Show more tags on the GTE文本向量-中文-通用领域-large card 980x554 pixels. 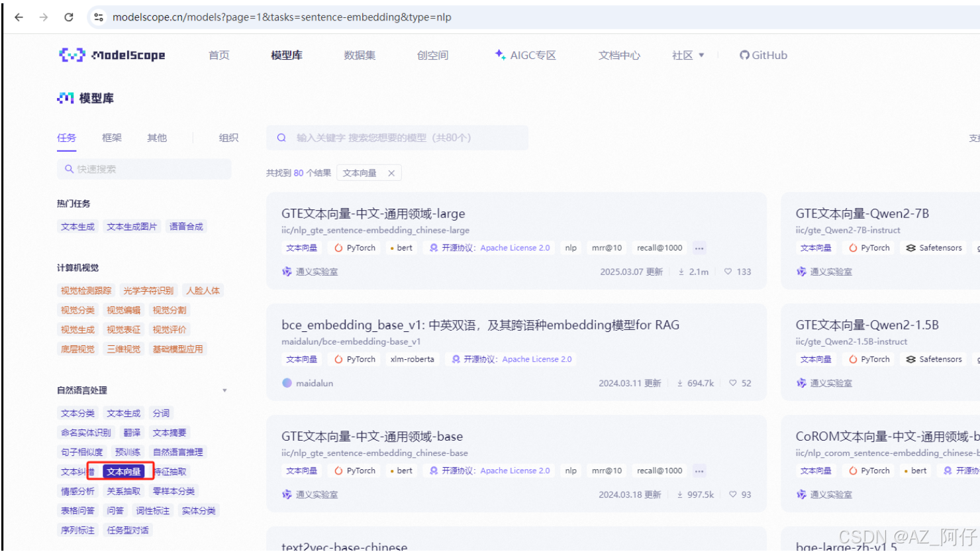699,248
